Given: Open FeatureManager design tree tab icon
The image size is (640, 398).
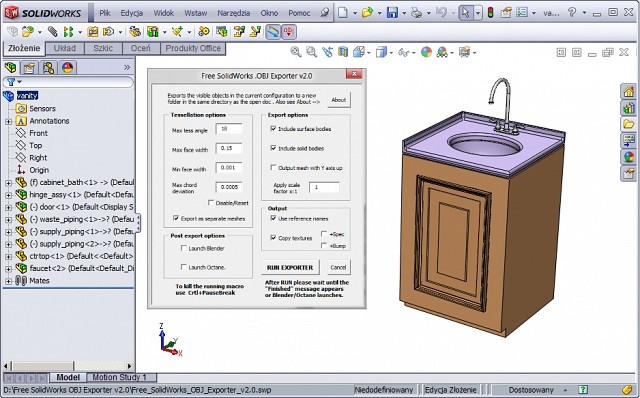Looking at the screenshot, I should pyautogui.click(x=11, y=67).
